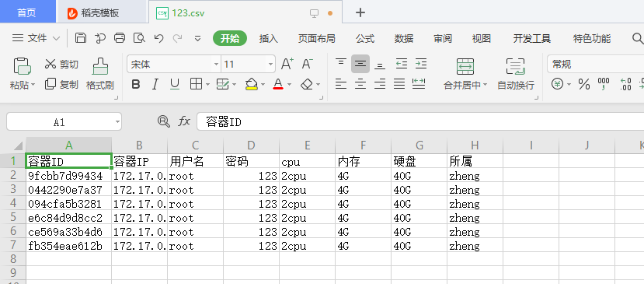Apply percent style format

coord(584,84)
